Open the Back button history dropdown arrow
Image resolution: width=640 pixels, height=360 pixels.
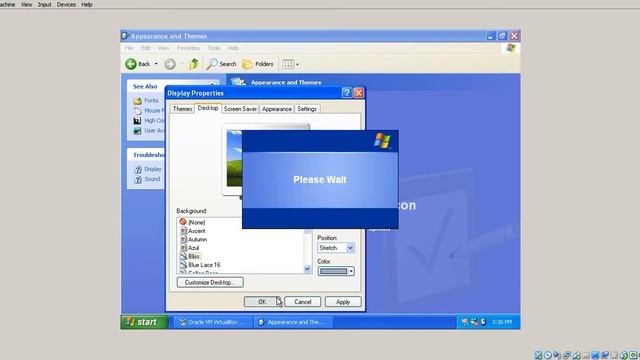(156, 64)
